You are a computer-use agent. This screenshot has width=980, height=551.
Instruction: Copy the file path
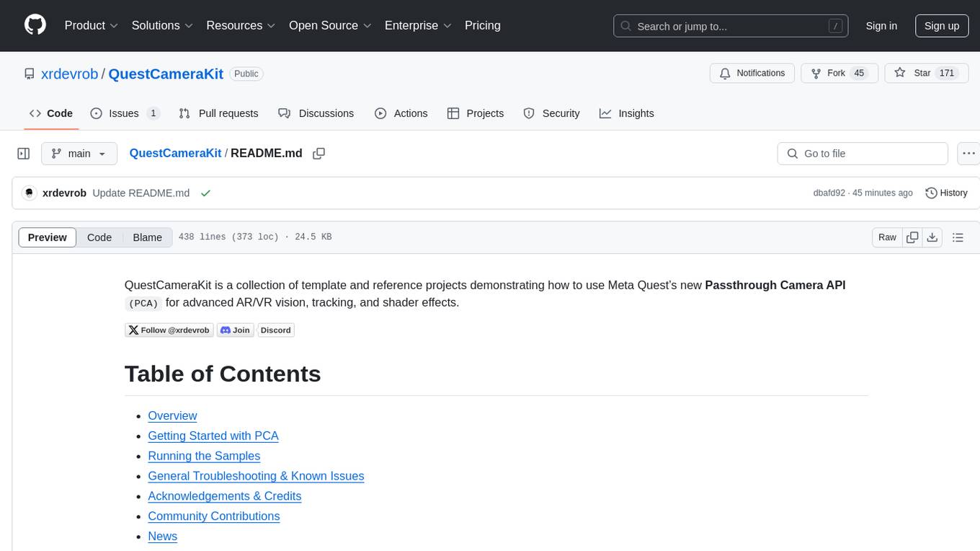pos(318,154)
